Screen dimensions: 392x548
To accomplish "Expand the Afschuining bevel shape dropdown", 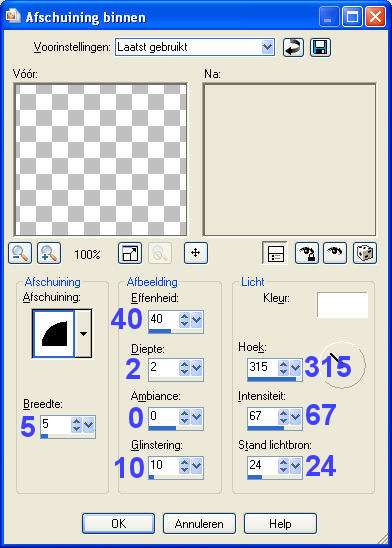I will [84, 334].
